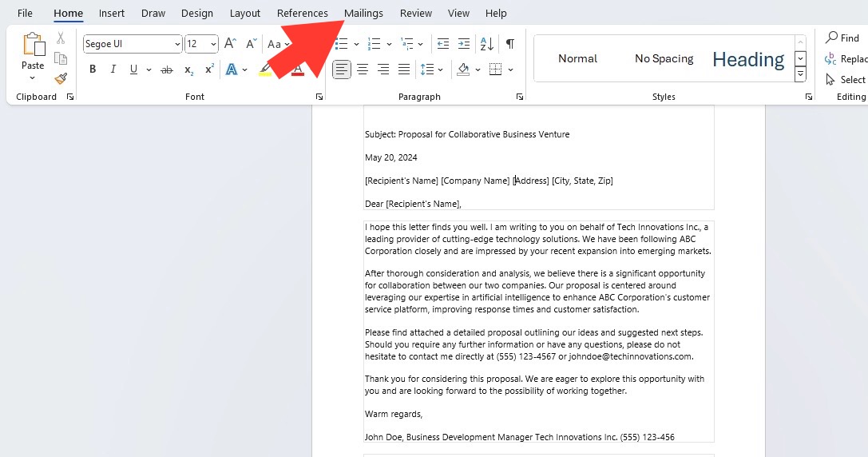
Task: Decrease font size with smaller A
Action: [251, 43]
